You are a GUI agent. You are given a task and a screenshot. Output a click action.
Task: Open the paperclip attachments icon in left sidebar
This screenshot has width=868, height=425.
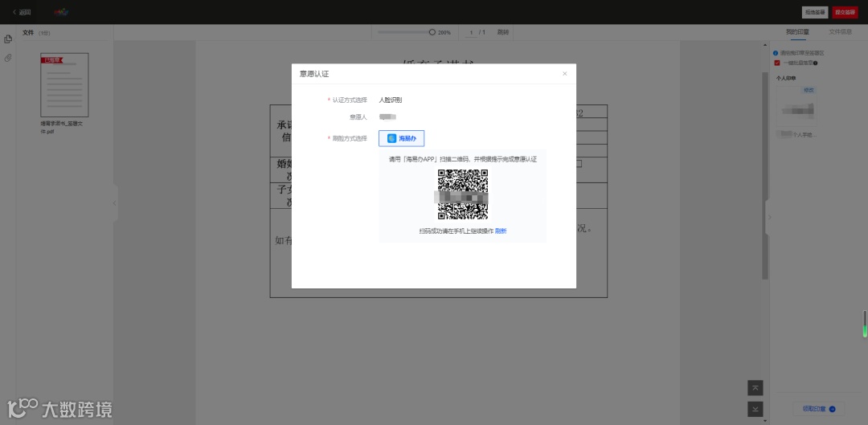[8, 58]
